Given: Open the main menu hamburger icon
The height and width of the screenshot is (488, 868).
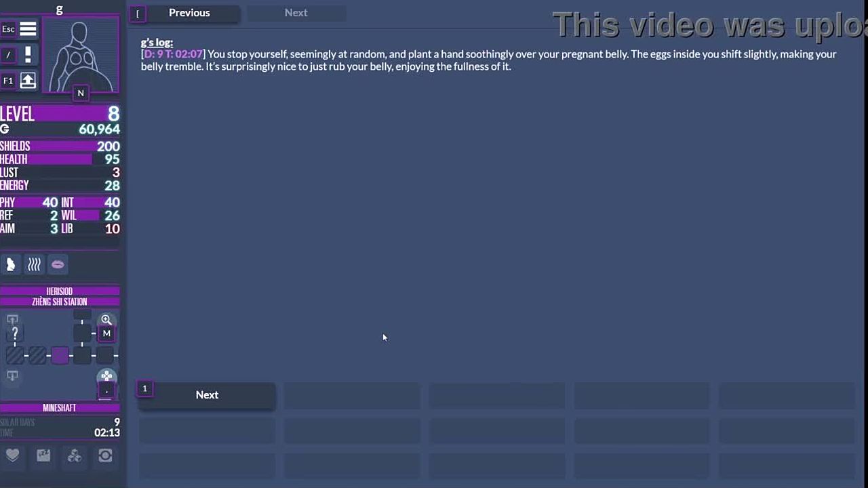Looking at the screenshot, I should [x=28, y=29].
